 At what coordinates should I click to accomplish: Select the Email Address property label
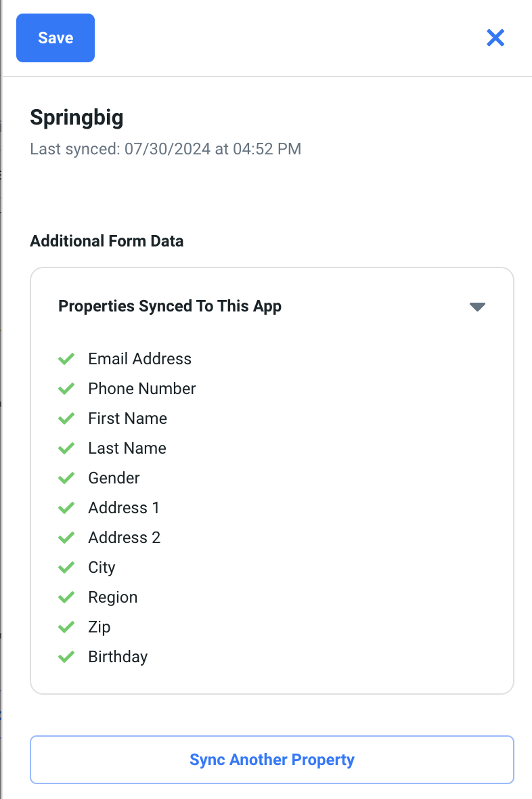pyautogui.click(x=139, y=359)
